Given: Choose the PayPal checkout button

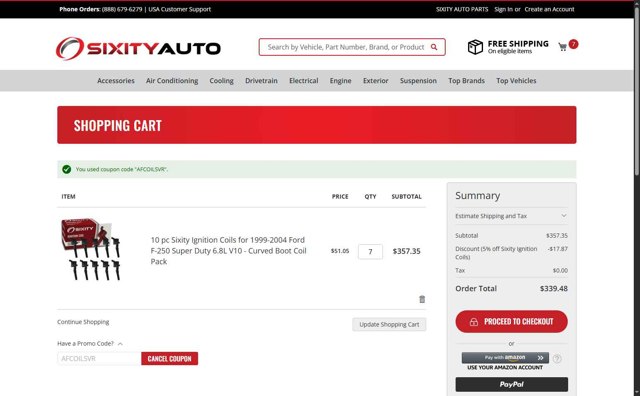Looking at the screenshot, I should click(511, 384).
